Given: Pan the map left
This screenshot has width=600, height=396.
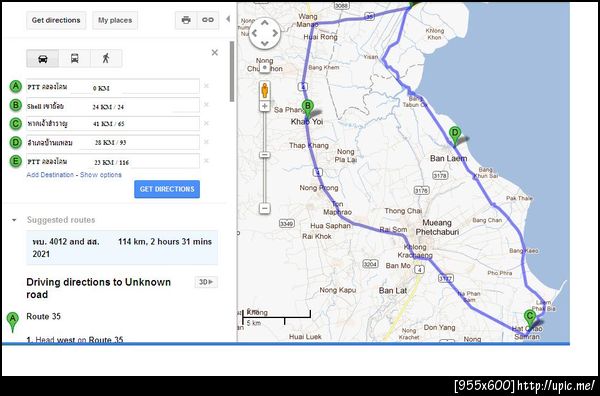Looking at the screenshot, I should 254,33.
